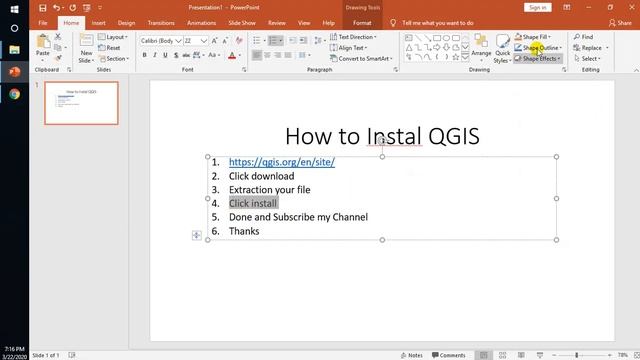Align text right

click(278, 55)
